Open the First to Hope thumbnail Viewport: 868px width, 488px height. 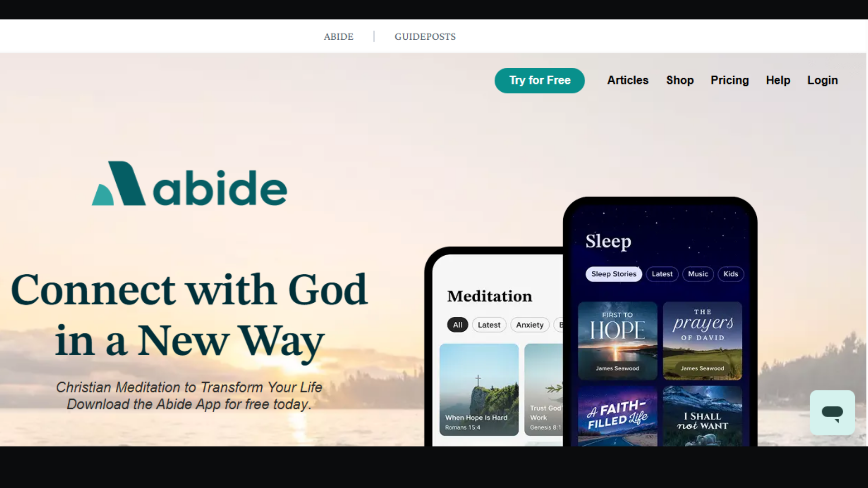click(617, 341)
